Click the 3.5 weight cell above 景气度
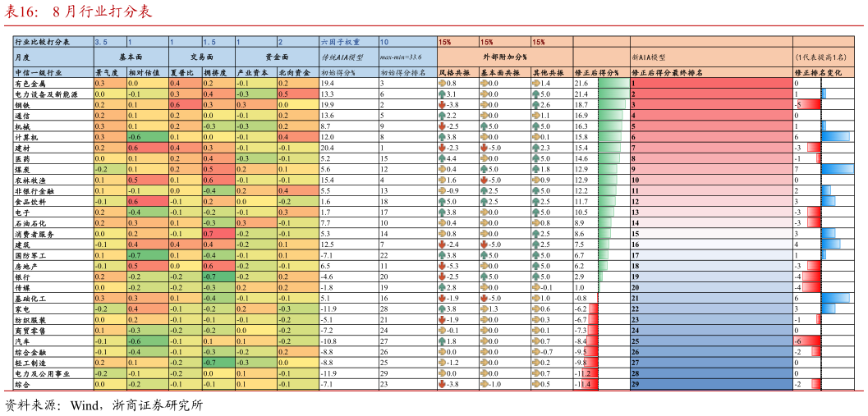Screen dimensions: 868x416 click(109, 41)
